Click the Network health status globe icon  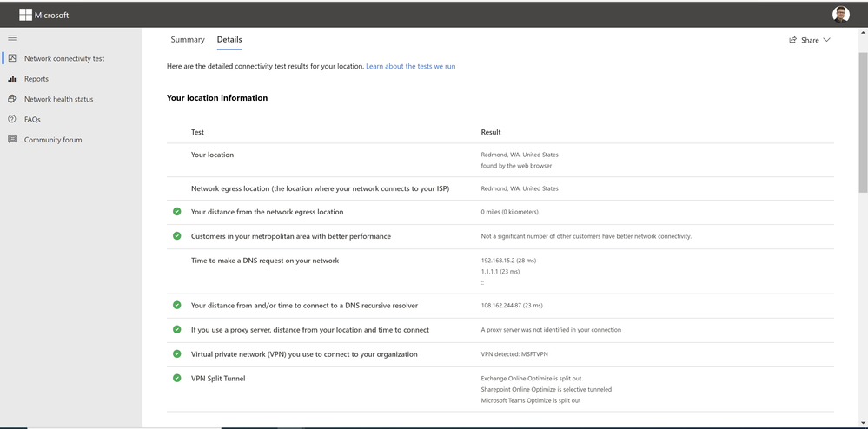(12, 99)
